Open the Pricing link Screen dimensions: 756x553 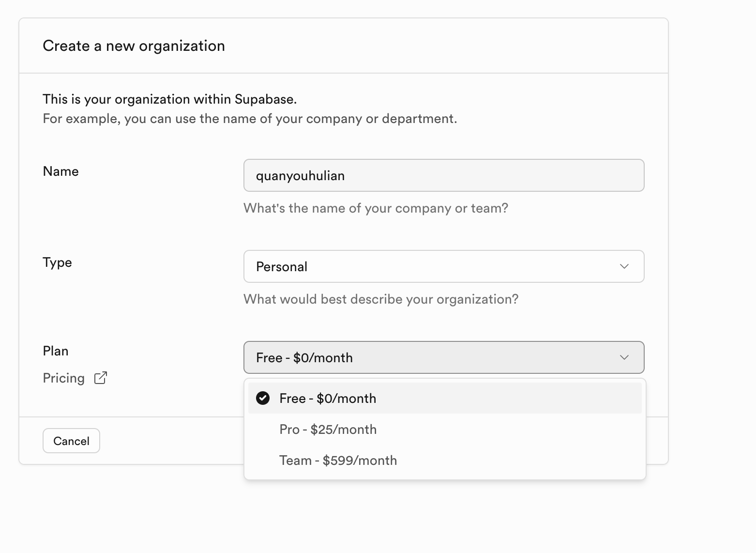coord(64,378)
